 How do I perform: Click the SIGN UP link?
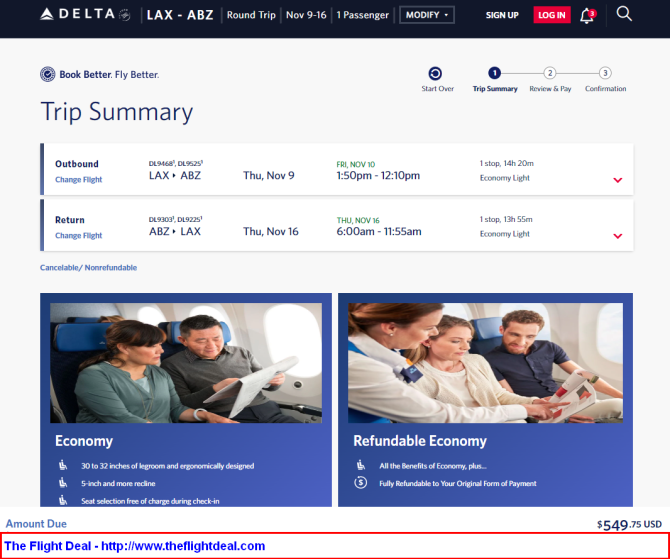502,15
